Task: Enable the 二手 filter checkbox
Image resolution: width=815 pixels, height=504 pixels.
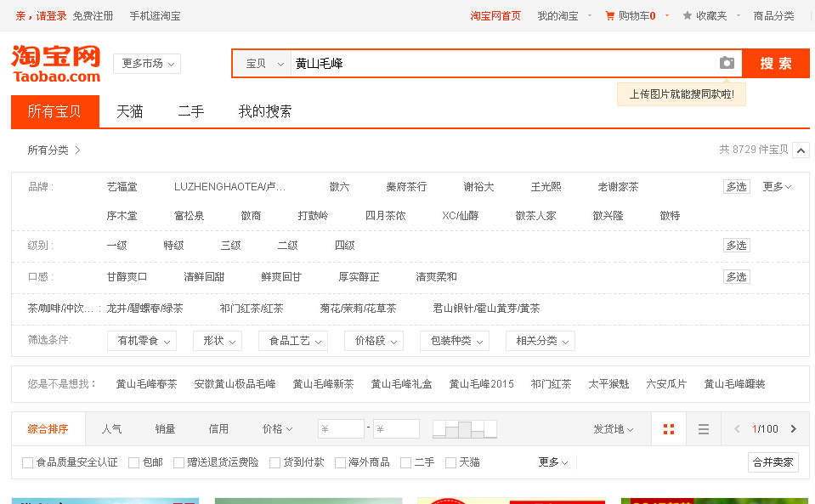Action: [405, 462]
